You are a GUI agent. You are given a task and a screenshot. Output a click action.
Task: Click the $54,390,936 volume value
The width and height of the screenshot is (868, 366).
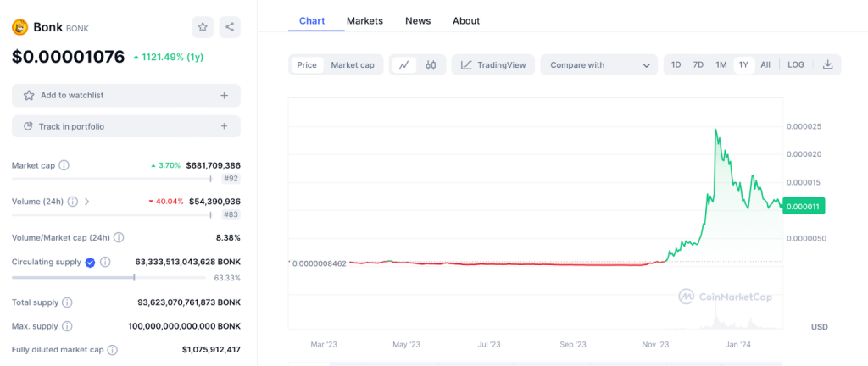click(214, 202)
